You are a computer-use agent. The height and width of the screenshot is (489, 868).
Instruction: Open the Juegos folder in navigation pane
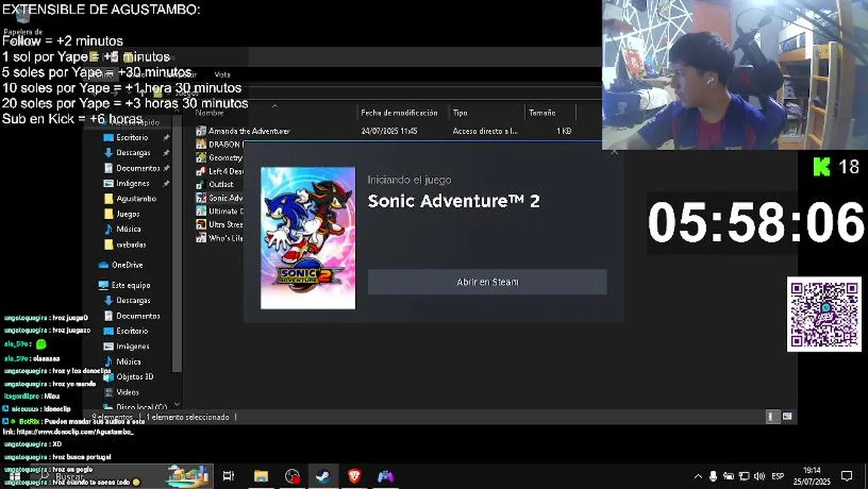(x=128, y=214)
